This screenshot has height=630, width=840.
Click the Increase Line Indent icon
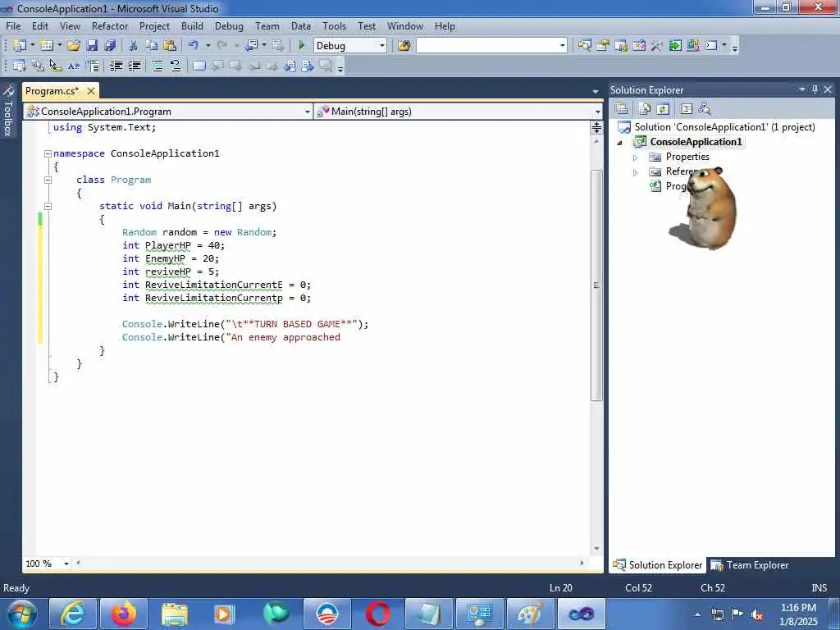coord(135,66)
